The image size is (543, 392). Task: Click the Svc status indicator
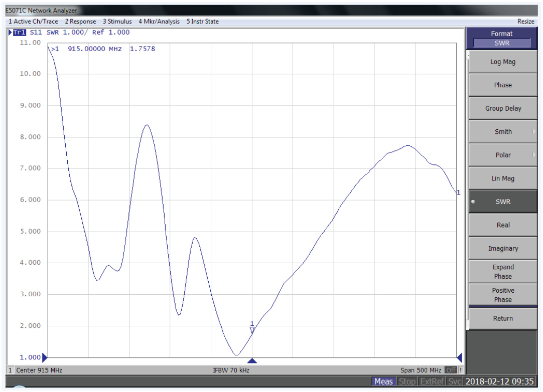[455, 382]
